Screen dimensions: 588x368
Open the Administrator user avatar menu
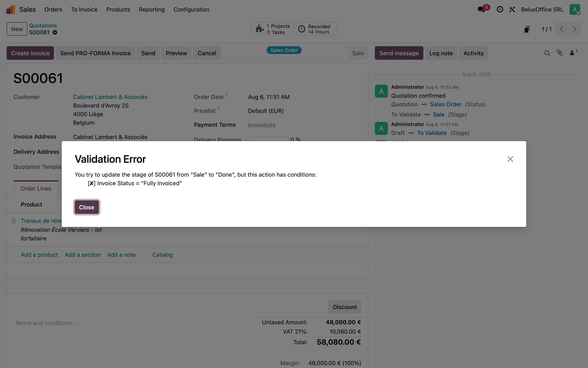pyautogui.click(x=575, y=10)
